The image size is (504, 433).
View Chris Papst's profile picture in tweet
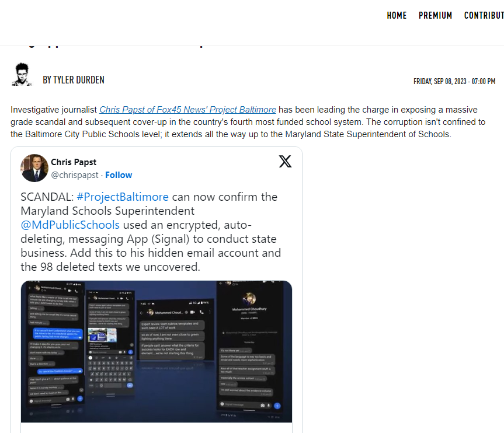[34, 168]
